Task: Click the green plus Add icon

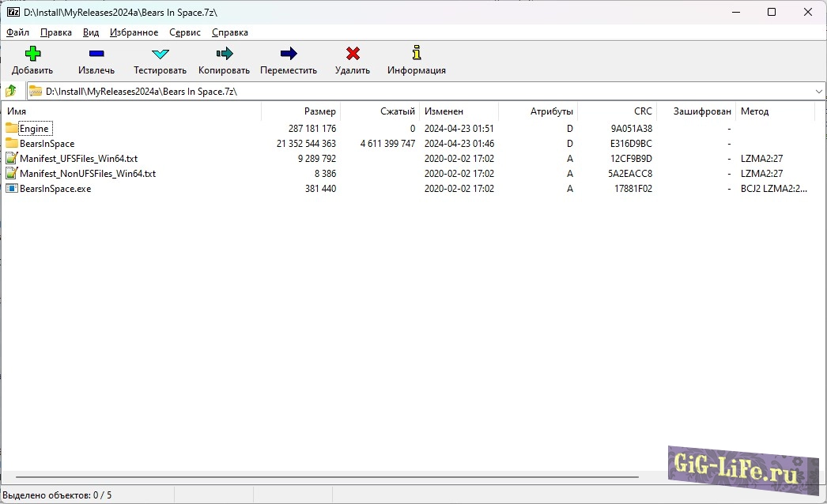Action: click(32, 54)
